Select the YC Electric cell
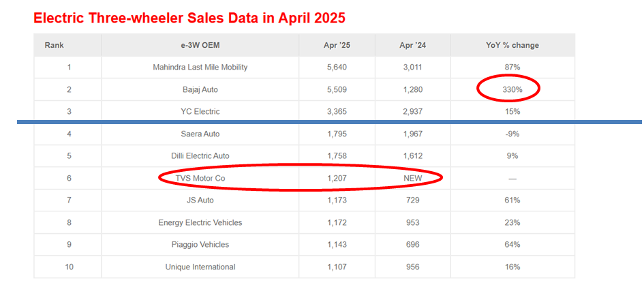 200,111
